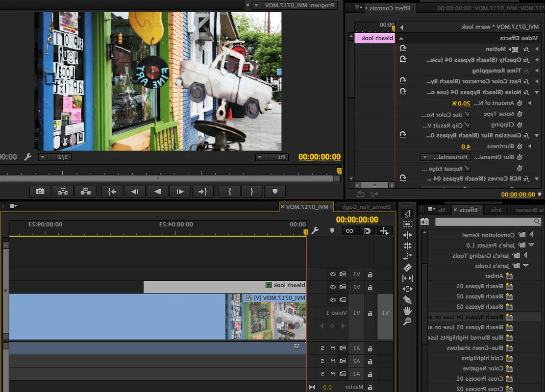Open timeline settings wrench icon

(x=315, y=230)
